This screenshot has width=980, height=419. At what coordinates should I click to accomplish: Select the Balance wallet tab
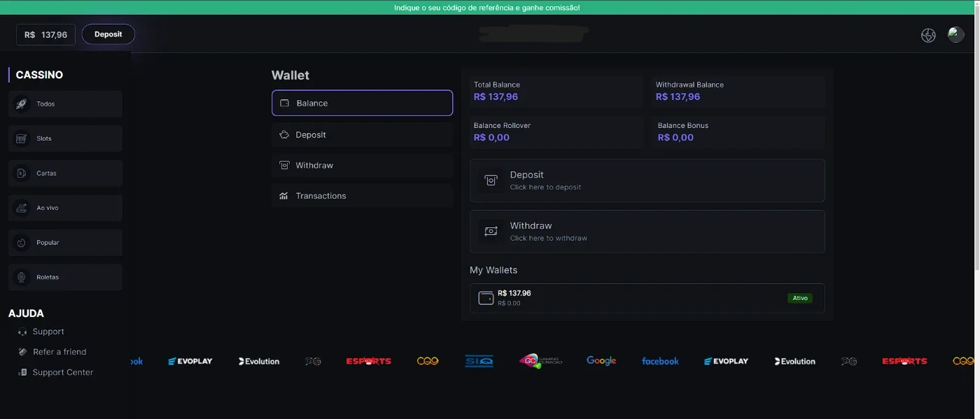click(362, 103)
